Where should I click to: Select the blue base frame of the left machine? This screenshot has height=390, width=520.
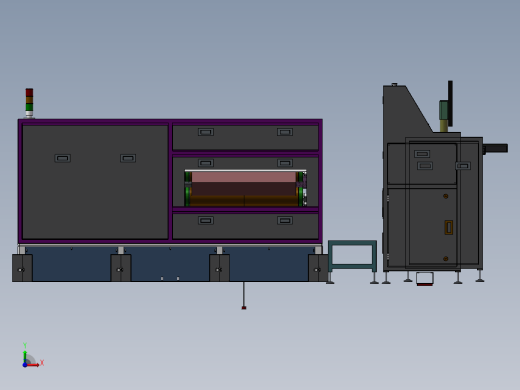point(170,264)
